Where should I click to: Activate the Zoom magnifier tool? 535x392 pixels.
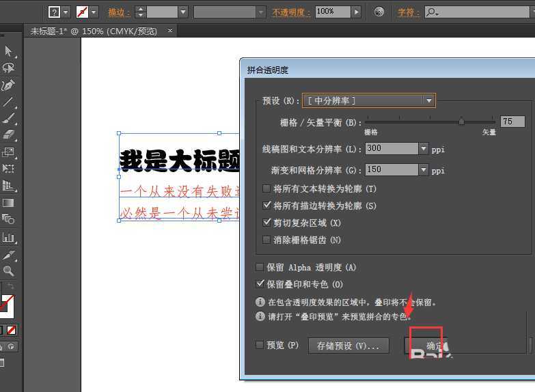coord(8,270)
